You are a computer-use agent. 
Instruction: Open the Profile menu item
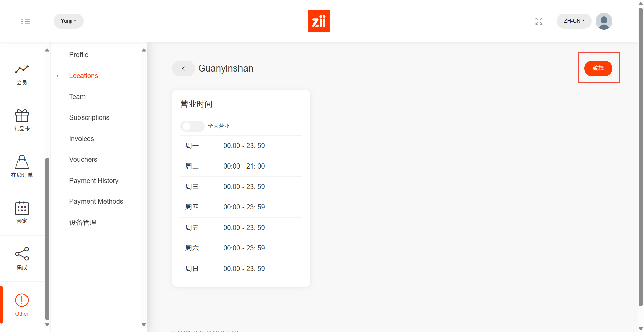pos(79,55)
